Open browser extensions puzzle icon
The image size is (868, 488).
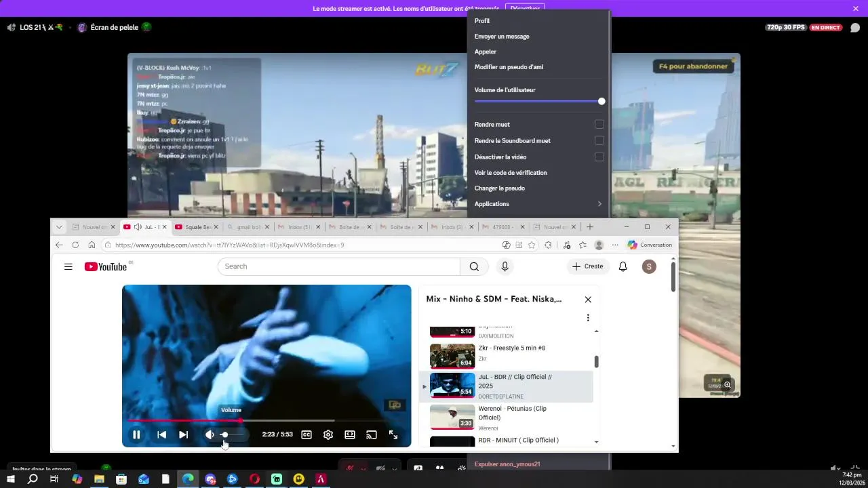[x=548, y=245]
